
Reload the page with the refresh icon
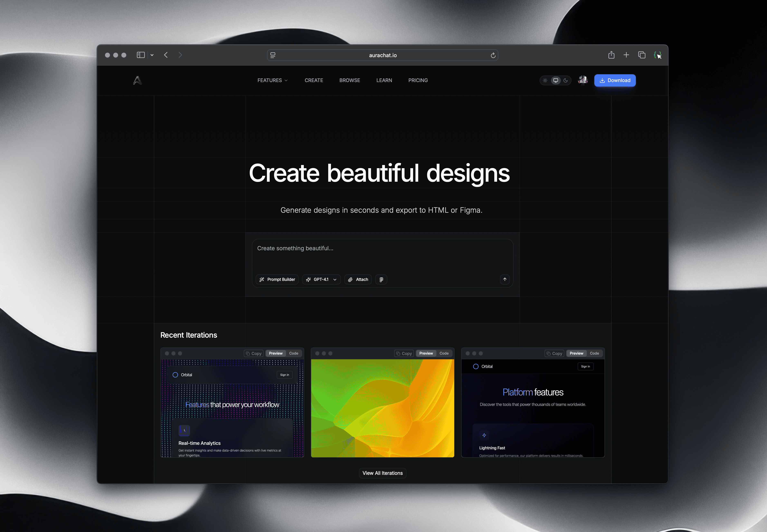pos(493,55)
